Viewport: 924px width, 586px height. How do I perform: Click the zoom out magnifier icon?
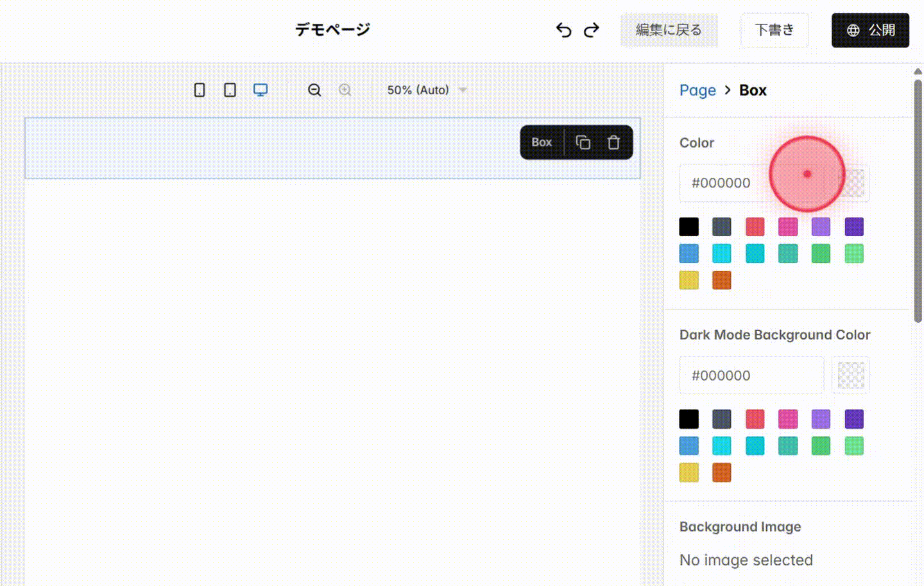click(x=314, y=90)
